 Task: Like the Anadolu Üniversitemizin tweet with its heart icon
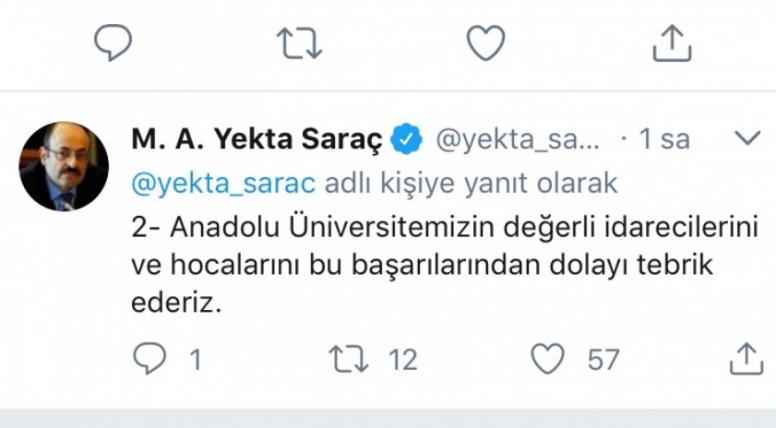(549, 359)
